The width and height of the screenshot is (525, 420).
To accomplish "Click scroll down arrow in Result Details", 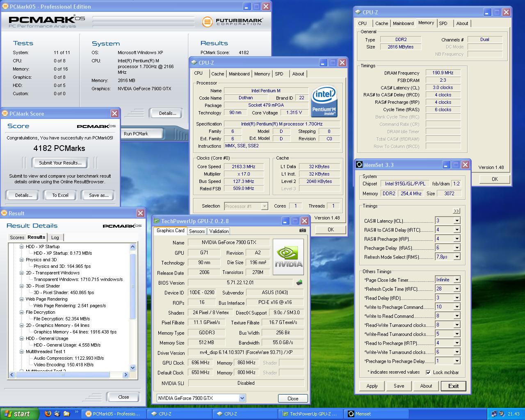I will [x=132, y=368].
